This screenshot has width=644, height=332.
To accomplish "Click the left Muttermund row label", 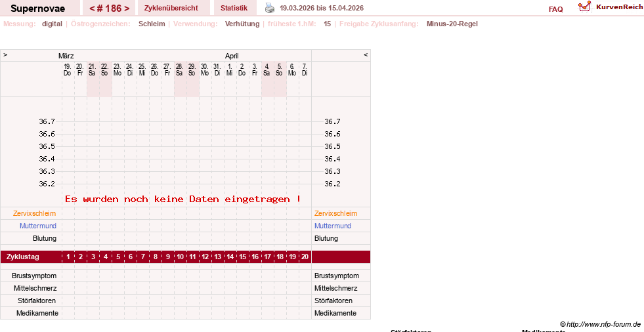I will coord(38,226).
